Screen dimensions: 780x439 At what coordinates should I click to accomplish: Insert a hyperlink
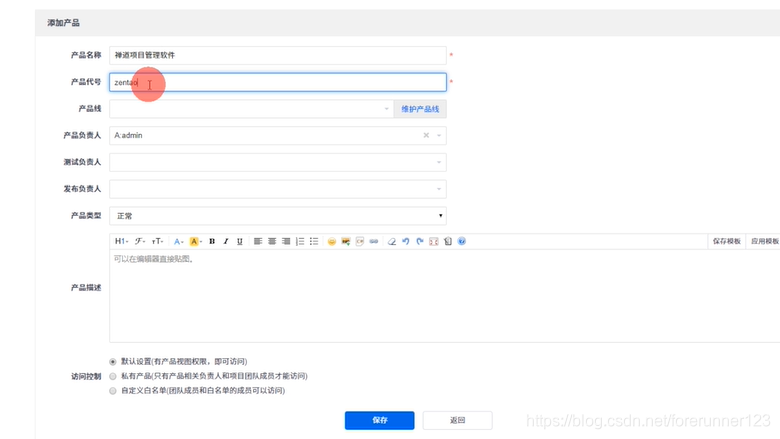pos(374,241)
